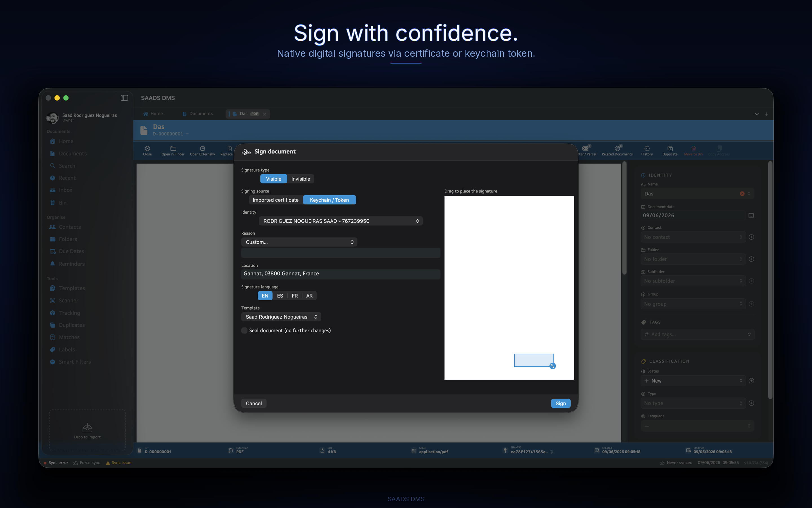Open Recent in the sidebar
The height and width of the screenshot is (508, 812).
point(63,178)
